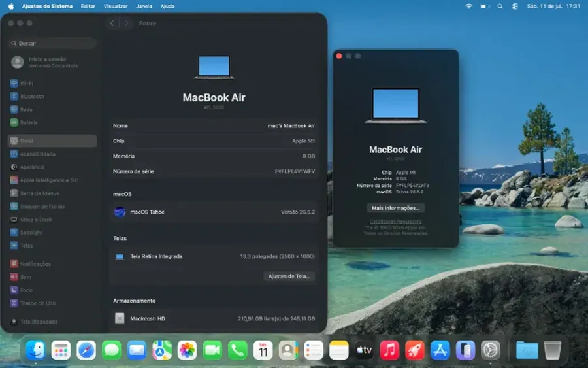This screenshot has width=588, height=368.
Task: Open Photos from the Dock
Action: [x=187, y=350]
